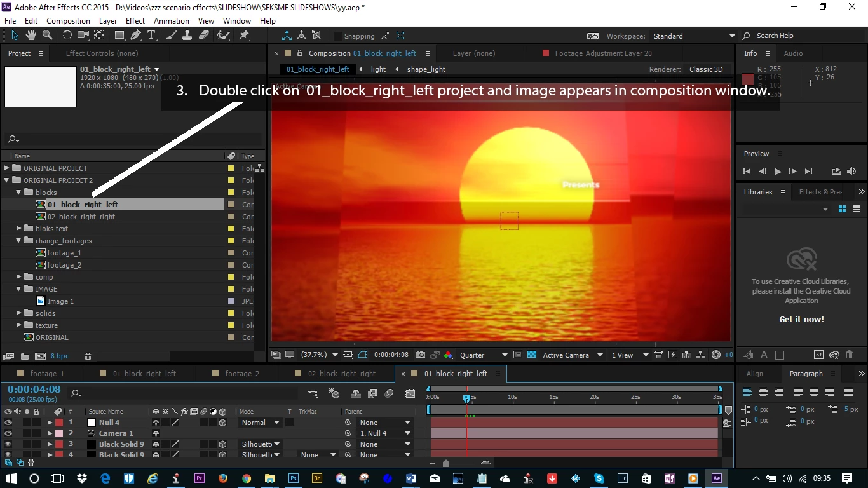
Task: Collapse ORIGINAL PROJECT 2 folder
Action: (7, 180)
